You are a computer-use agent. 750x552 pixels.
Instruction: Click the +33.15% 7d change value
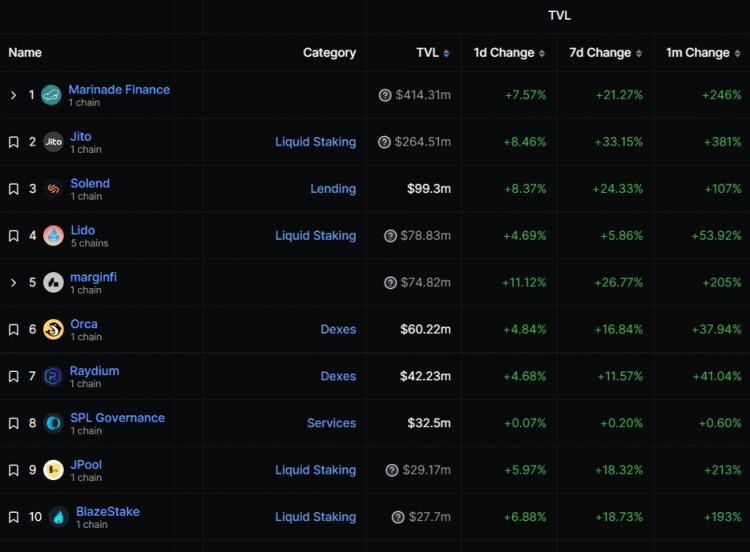click(618, 142)
